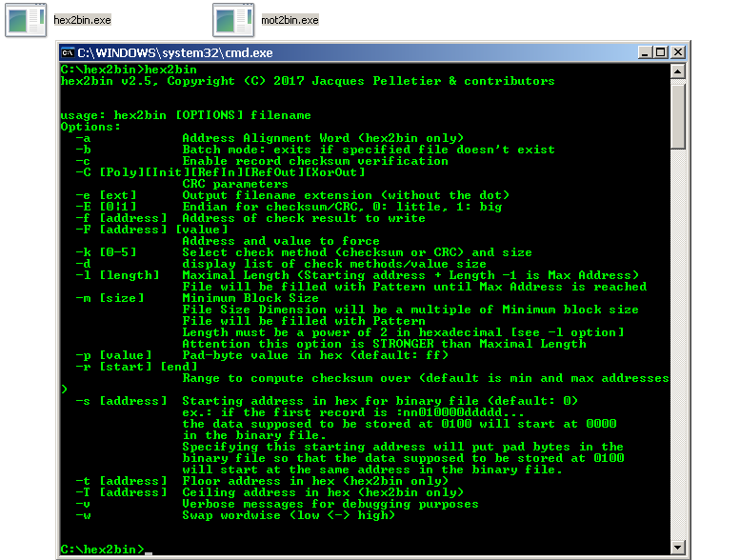Click 'Range to compute checksum over' line
Viewport: 740px width, 560px height.
click(425, 378)
